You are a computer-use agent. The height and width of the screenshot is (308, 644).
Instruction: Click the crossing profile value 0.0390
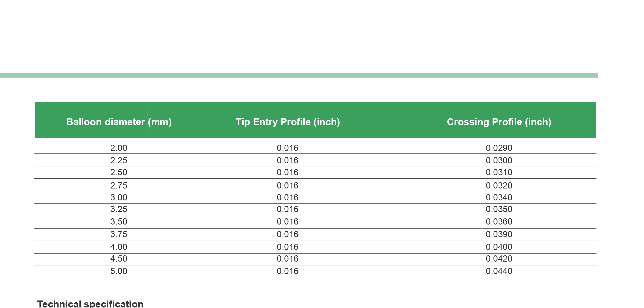tap(499, 234)
